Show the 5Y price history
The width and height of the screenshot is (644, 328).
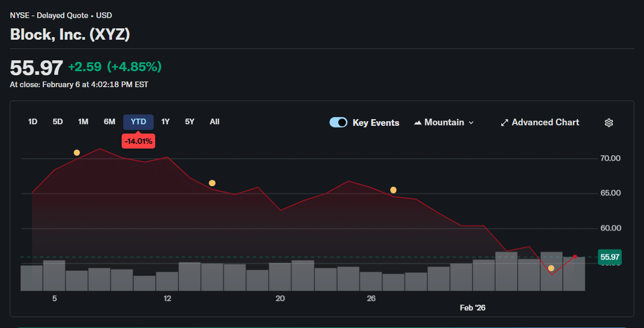click(190, 122)
